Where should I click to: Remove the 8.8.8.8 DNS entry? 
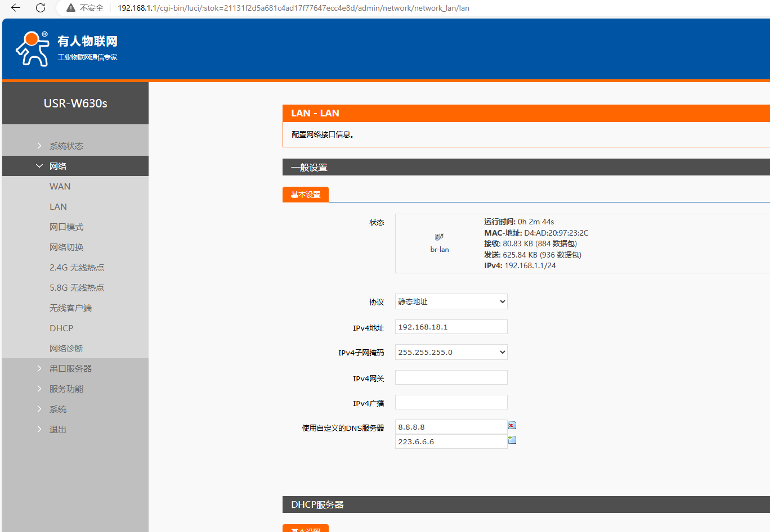(x=512, y=426)
